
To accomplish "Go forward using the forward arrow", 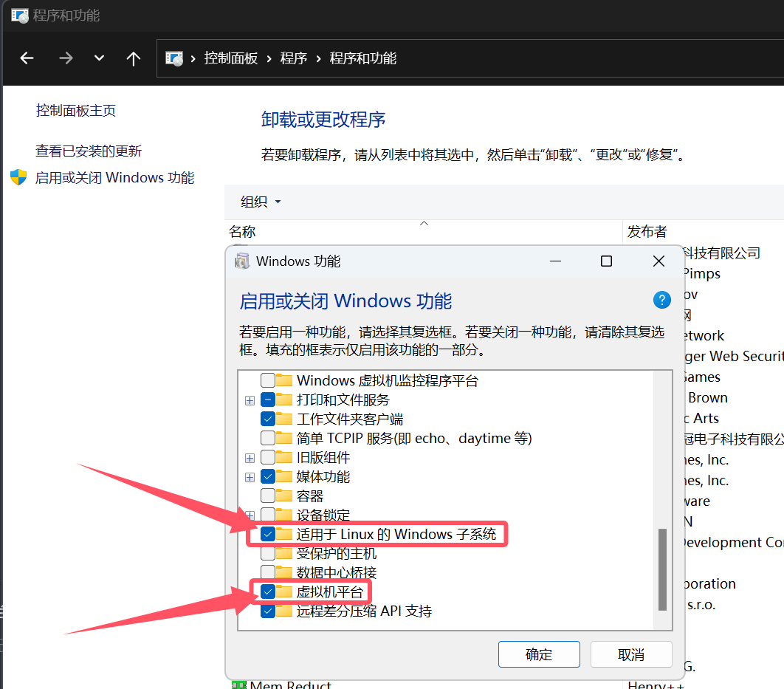I will 66,58.
